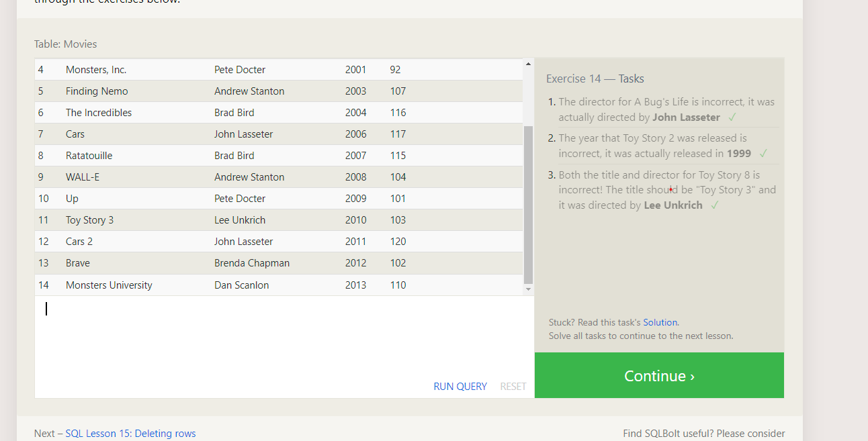Click the task 3 text about Toy Story 8

click(x=667, y=190)
